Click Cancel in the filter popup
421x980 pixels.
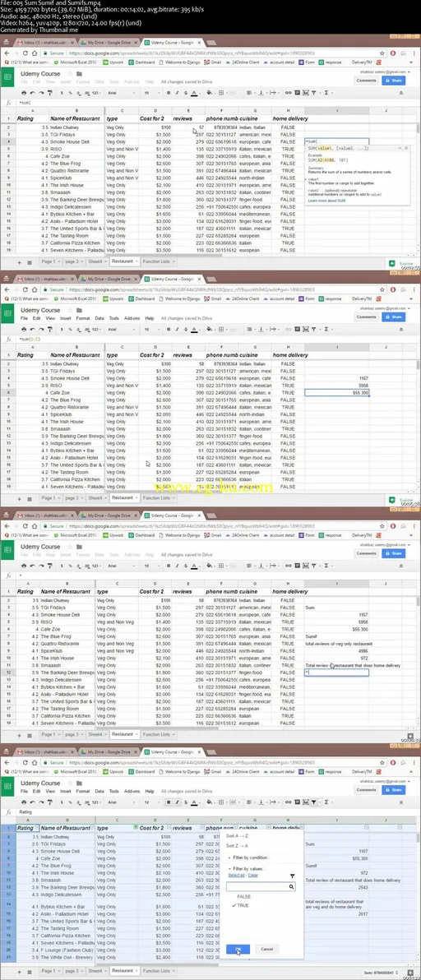(266, 949)
